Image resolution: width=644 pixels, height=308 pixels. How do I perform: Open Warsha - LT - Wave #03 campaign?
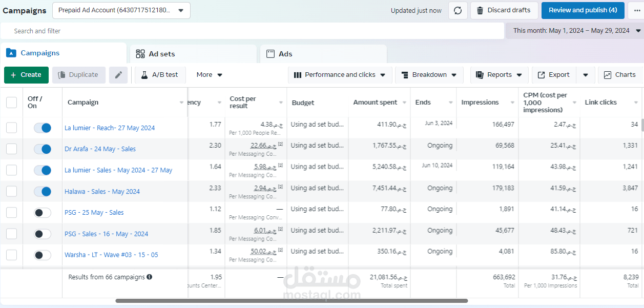point(111,255)
